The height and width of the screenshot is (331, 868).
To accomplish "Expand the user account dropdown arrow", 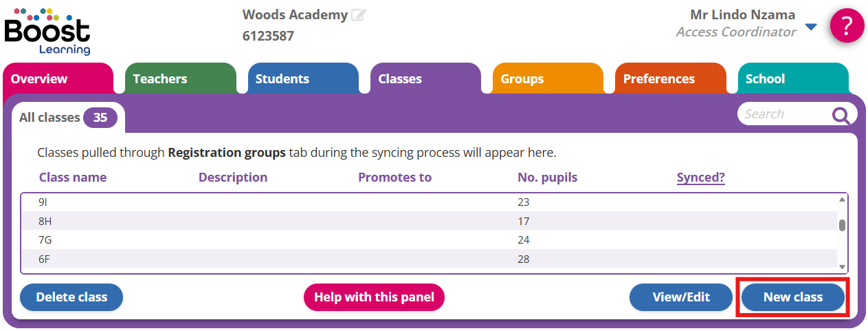I will click(811, 27).
